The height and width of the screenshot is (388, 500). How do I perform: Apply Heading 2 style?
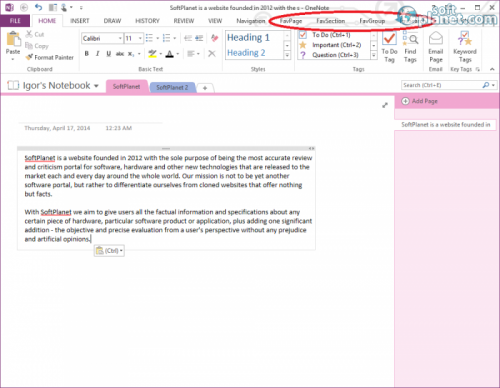[246, 53]
